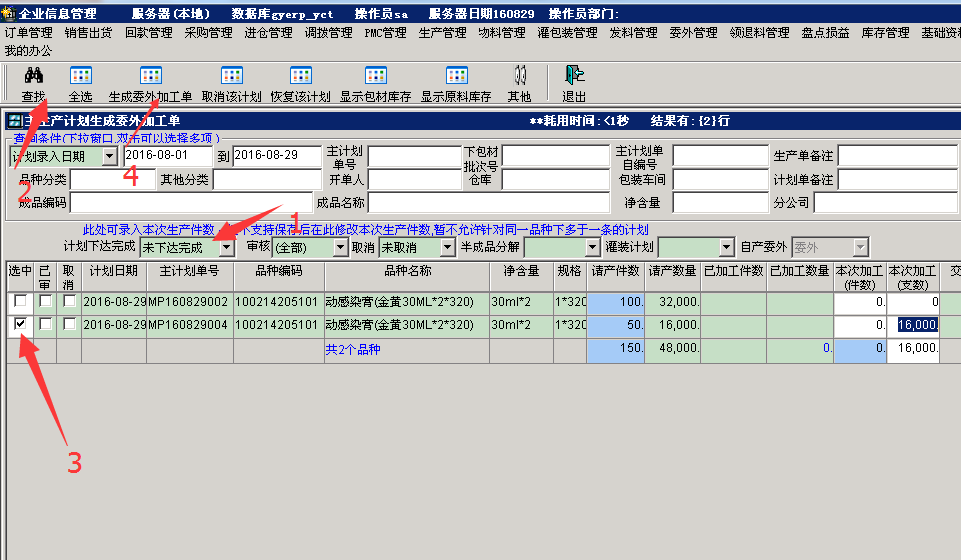Click the 其他 toolbar icon

point(519,77)
